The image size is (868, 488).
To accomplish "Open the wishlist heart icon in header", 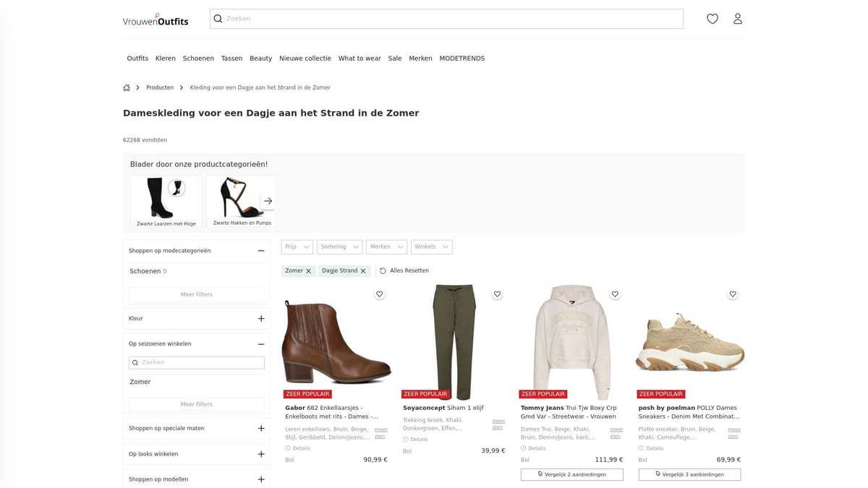I will (x=712, y=19).
